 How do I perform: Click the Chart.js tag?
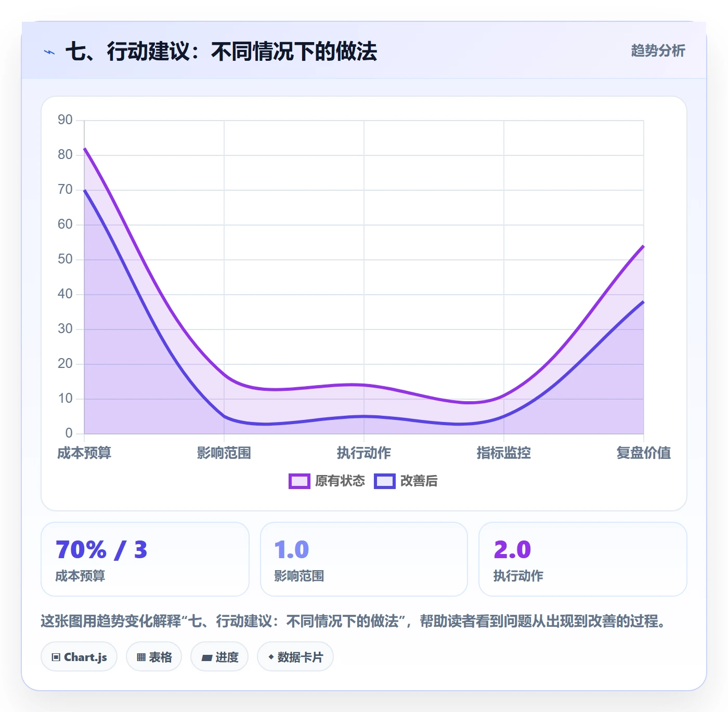tap(79, 657)
